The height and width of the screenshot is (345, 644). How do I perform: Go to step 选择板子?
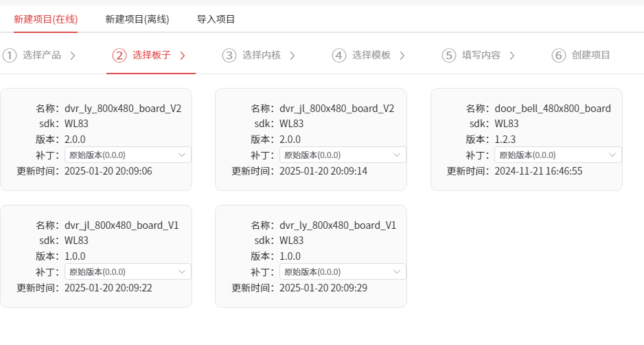152,55
